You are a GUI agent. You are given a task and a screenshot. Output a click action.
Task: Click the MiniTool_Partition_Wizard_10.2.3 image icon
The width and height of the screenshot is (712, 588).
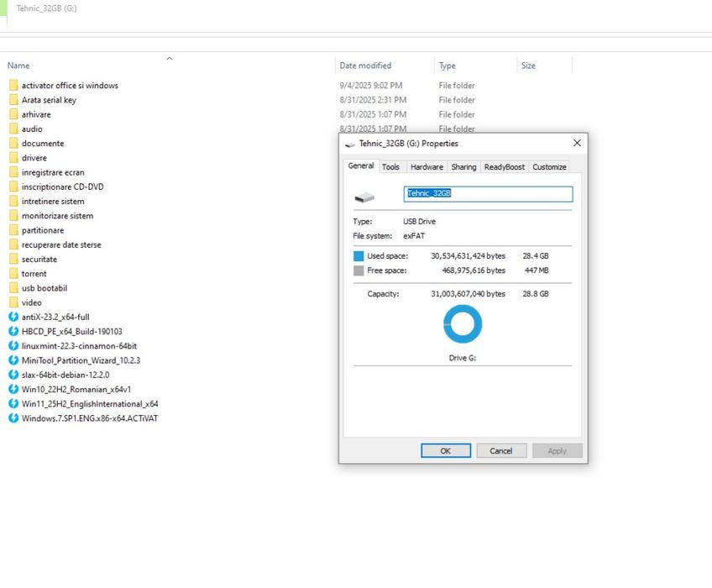click(13, 360)
